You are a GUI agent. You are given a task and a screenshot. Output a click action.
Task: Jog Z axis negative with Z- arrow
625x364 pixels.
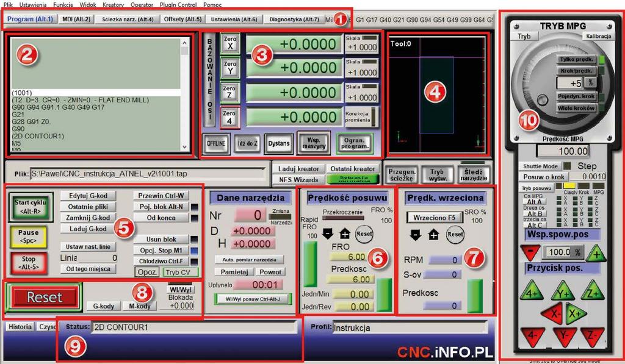tap(593, 337)
